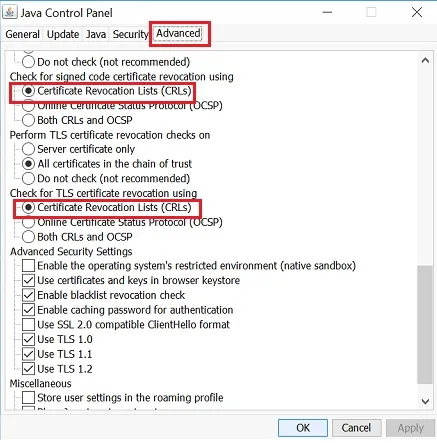437x443 pixels.
Task: Toggle Enable blacklist revocation check
Action: tap(28, 295)
